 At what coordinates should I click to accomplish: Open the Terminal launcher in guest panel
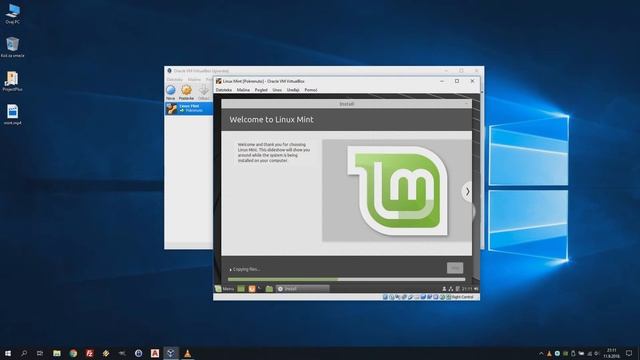click(x=260, y=289)
